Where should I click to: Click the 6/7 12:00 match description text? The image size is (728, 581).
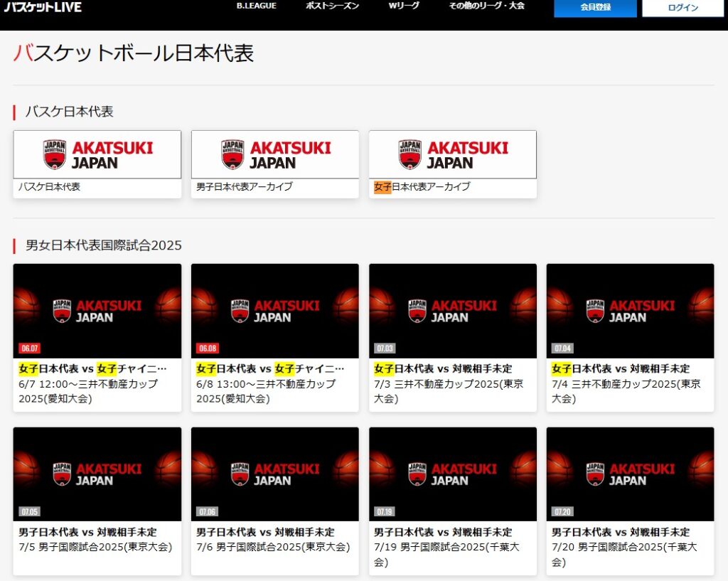pos(88,391)
